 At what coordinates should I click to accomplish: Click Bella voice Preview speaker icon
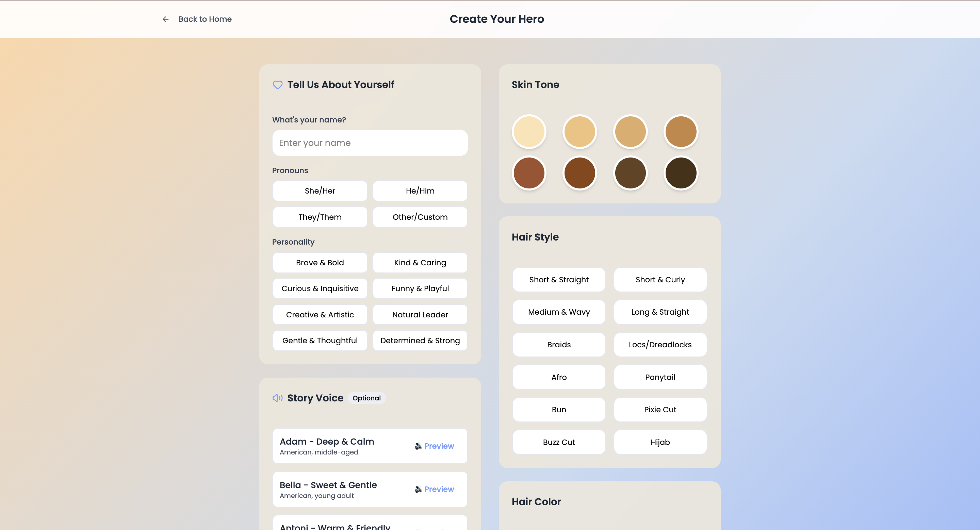[418, 489]
